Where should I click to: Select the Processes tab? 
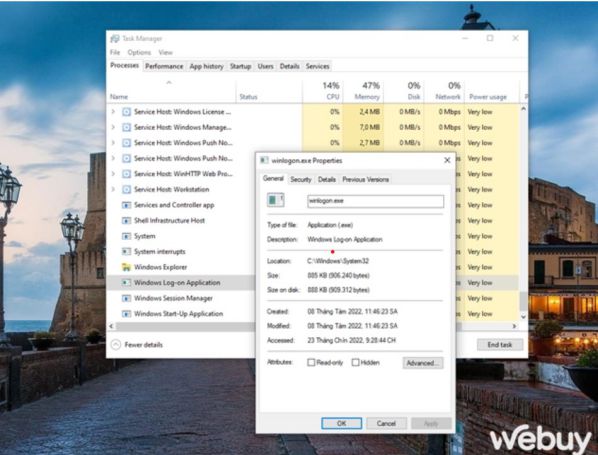pyautogui.click(x=124, y=66)
